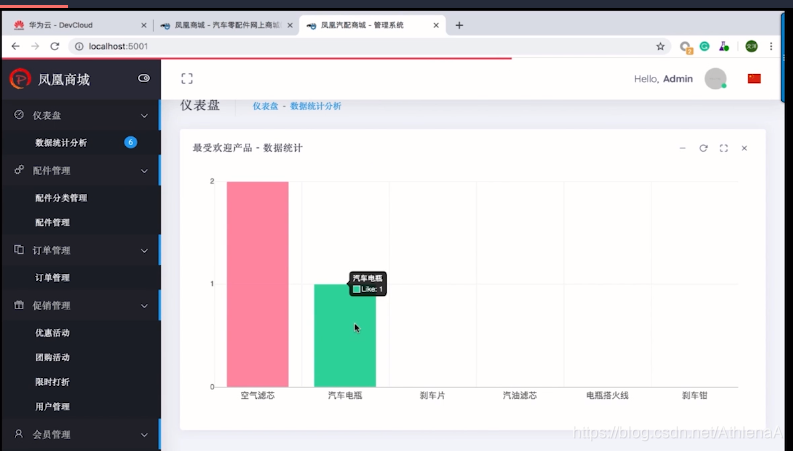Close the 凤凰汽配商城 管理系统 tab
The image size is (793, 451).
click(x=436, y=25)
